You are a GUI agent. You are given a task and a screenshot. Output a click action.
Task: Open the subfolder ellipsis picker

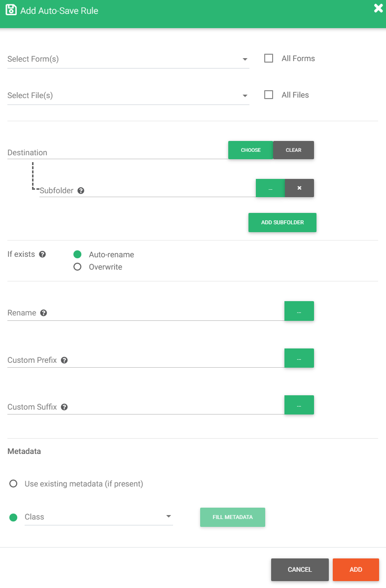[x=270, y=188]
